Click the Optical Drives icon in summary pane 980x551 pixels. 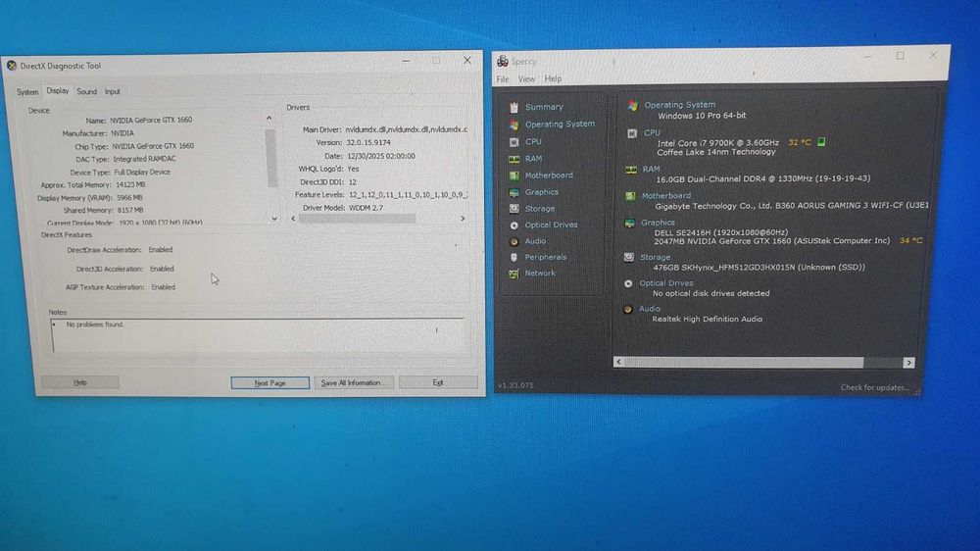(628, 283)
